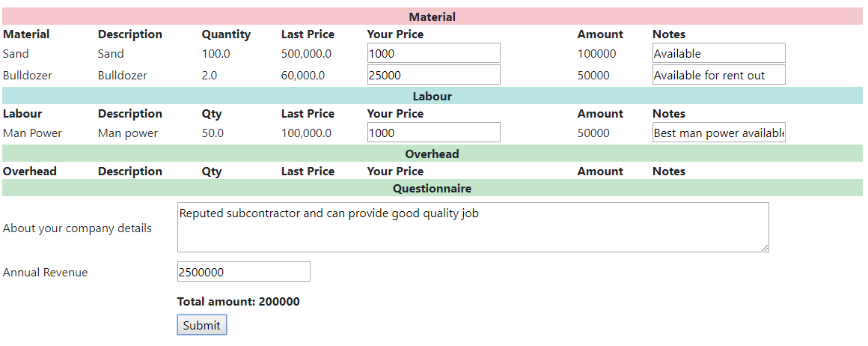Click into the company details textarea
This screenshot has width=868, height=346.
click(473, 228)
